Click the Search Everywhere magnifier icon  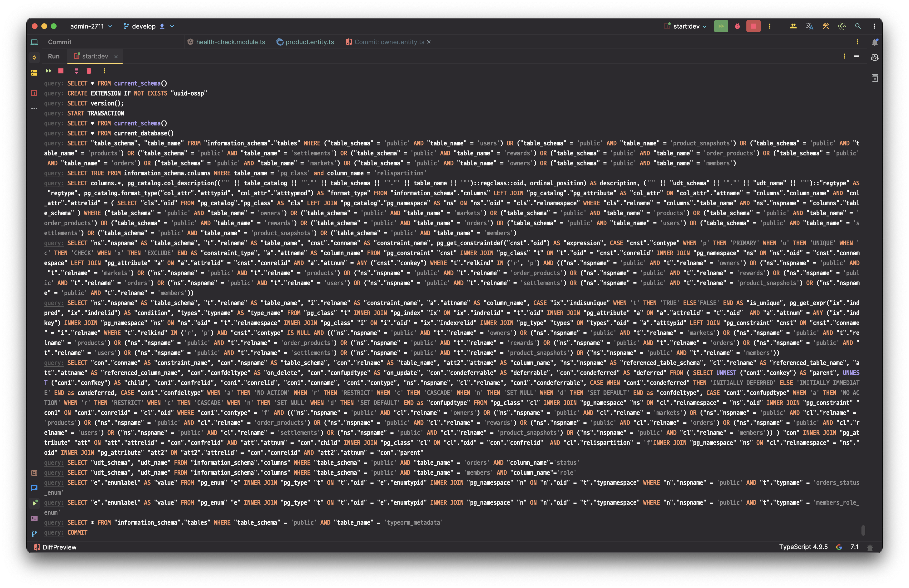858,26
